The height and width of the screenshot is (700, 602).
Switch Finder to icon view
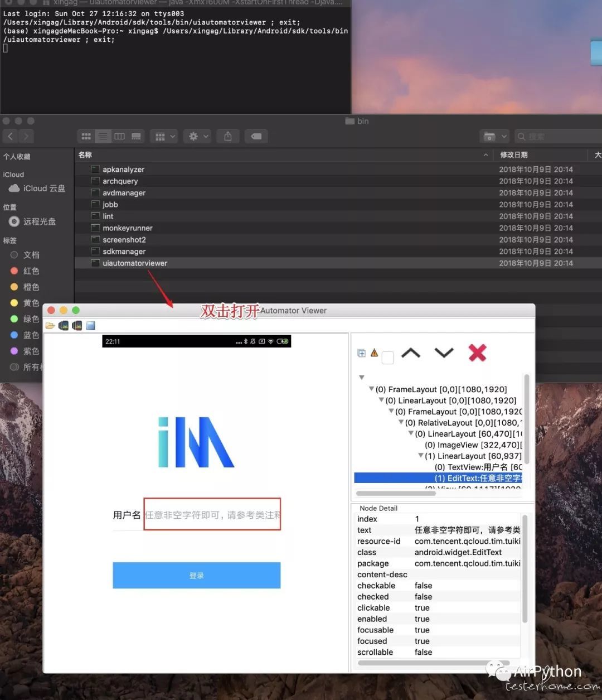(86, 136)
